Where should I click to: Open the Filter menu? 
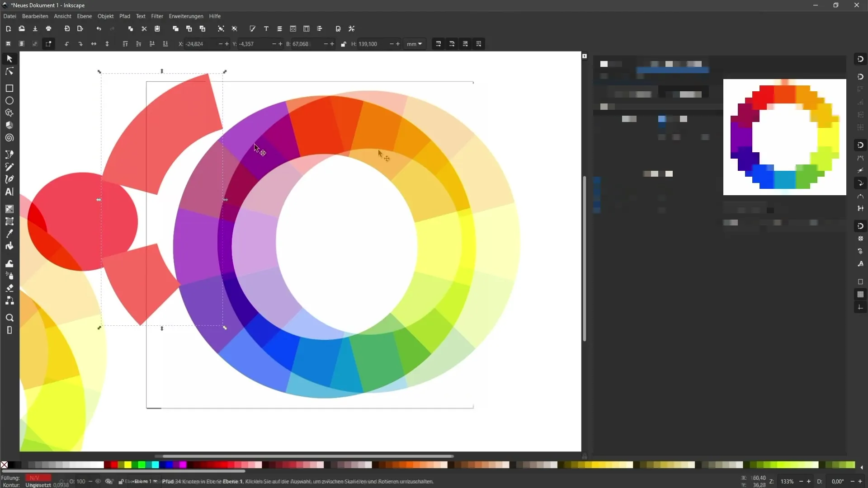pos(157,16)
